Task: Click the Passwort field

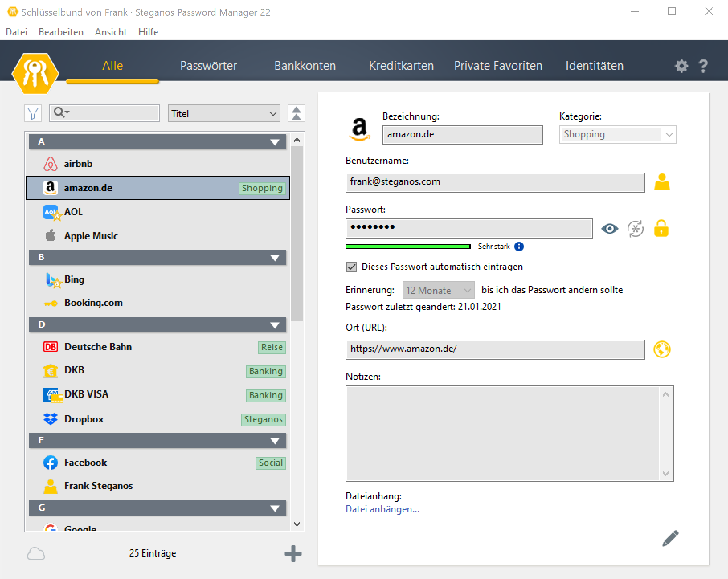Action: [x=469, y=228]
